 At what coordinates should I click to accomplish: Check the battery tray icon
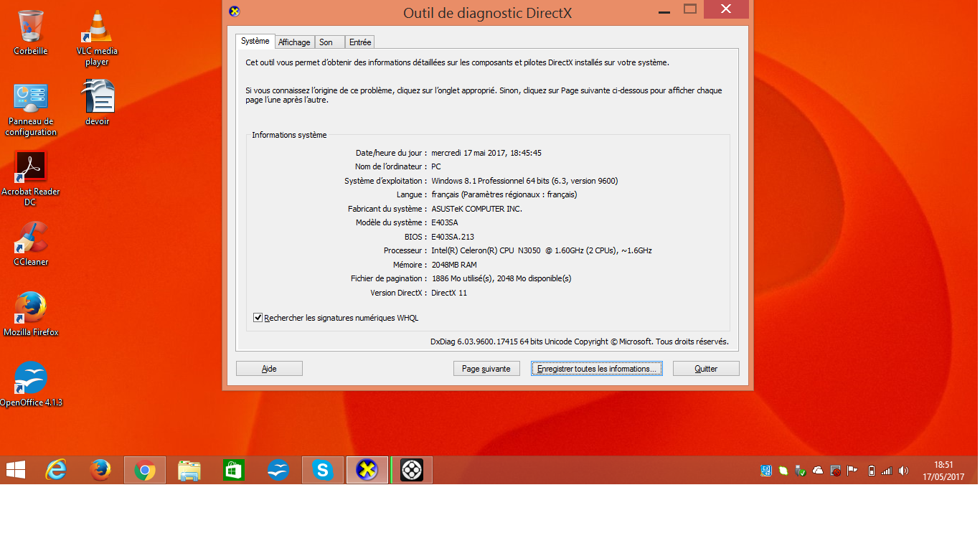coord(872,471)
